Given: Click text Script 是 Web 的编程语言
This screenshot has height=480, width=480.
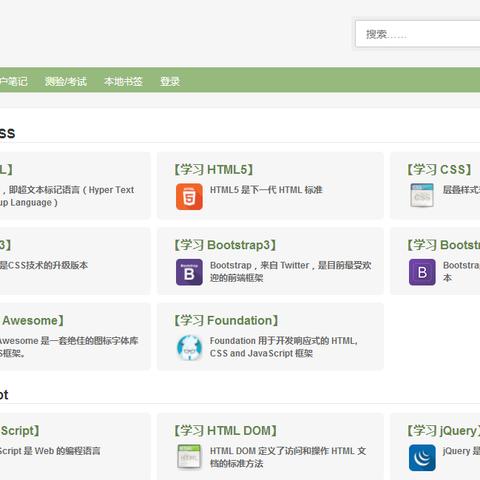Looking at the screenshot, I should pos(50,451).
